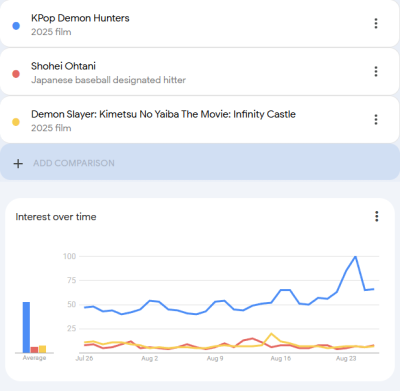This screenshot has height=391, width=400.
Task: Select the Demon Slayer Infinity Castle term
Action: pyautogui.click(x=163, y=114)
